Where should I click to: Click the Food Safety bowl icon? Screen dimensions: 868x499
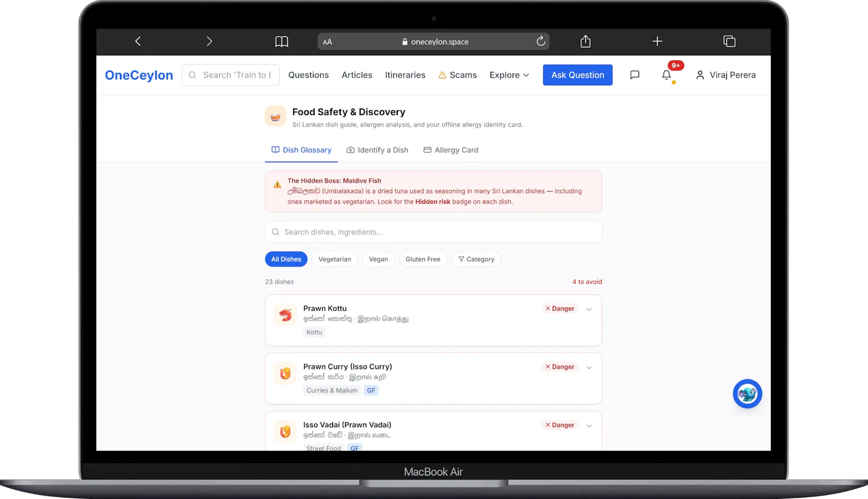[x=276, y=116]
